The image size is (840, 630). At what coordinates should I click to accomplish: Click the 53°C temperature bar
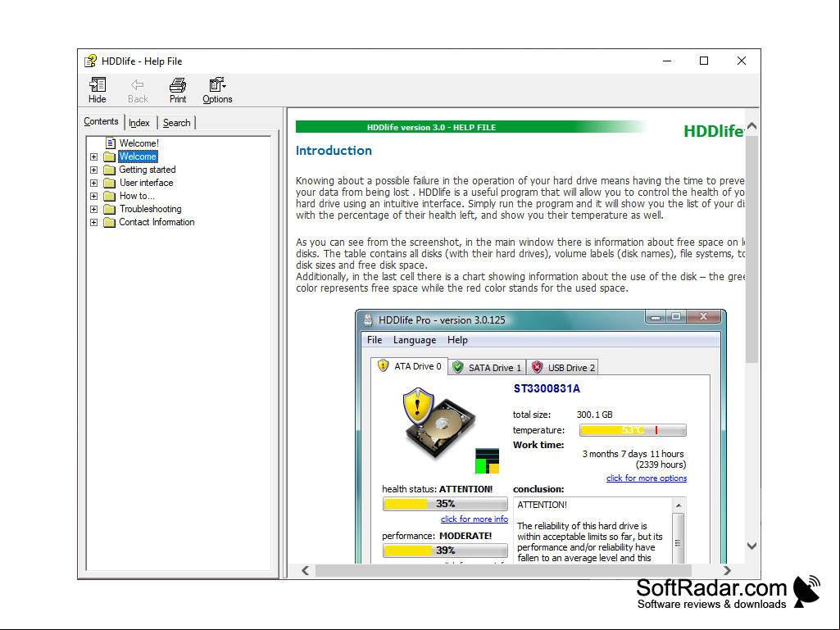point(633,430)
